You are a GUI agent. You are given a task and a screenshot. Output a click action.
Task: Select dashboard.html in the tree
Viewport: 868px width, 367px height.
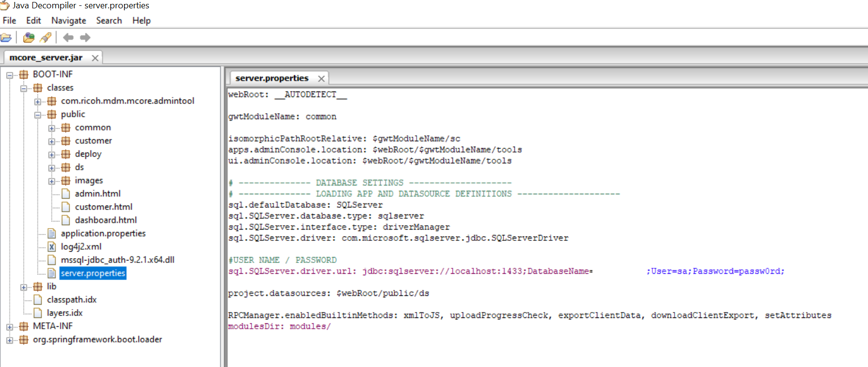pos(106,220)
